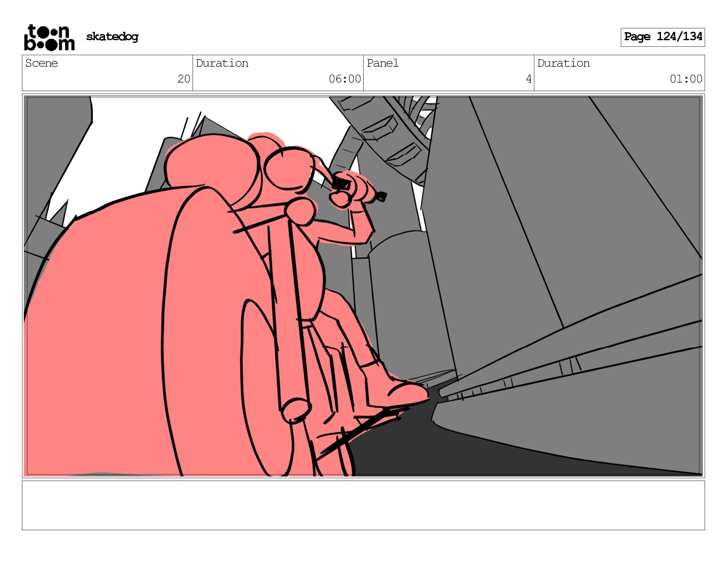The image size is (728, 563).
Task: Click the storyboard panel drawing
Action: coord(363,286)
